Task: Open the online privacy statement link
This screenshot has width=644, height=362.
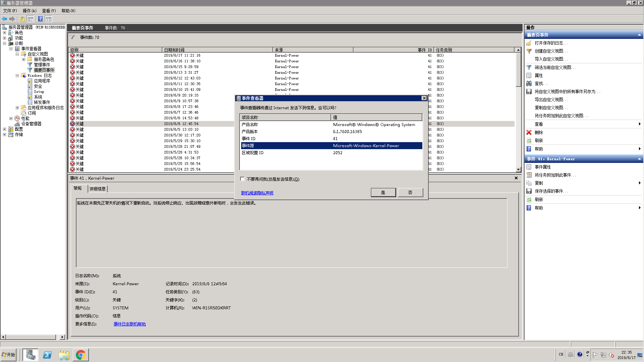Action: (257, 193)
